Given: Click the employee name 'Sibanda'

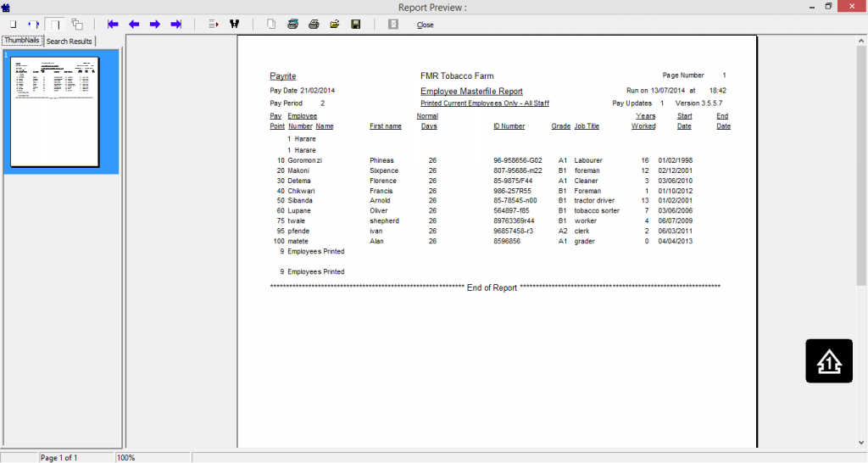Looking at the screenshot, I should click(300, 200).
